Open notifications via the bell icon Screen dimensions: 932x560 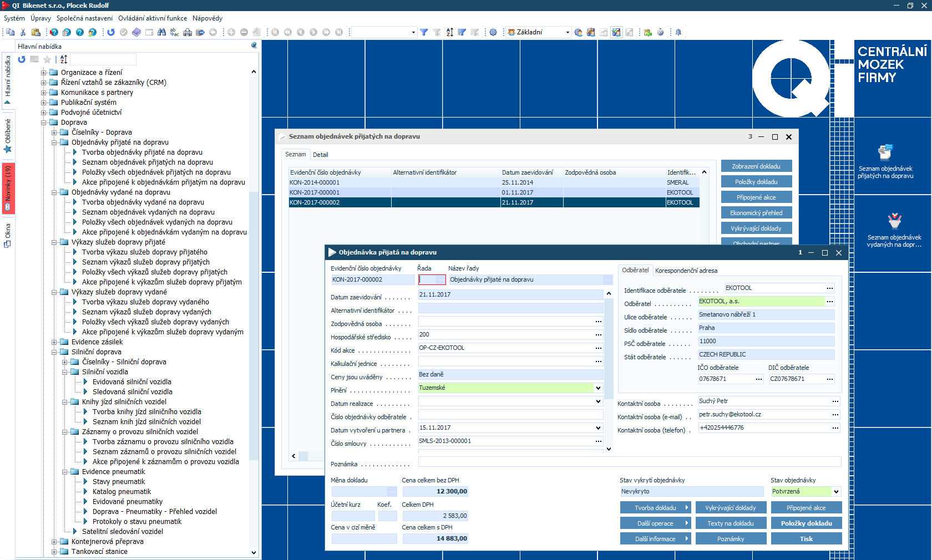click(678, 32)
